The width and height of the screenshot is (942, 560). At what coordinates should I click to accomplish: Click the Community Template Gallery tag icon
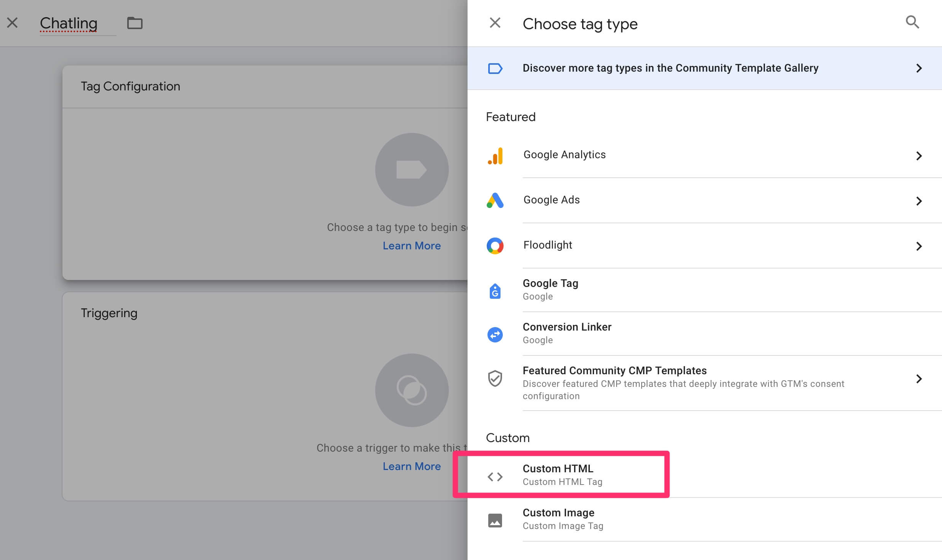point(495,69)
